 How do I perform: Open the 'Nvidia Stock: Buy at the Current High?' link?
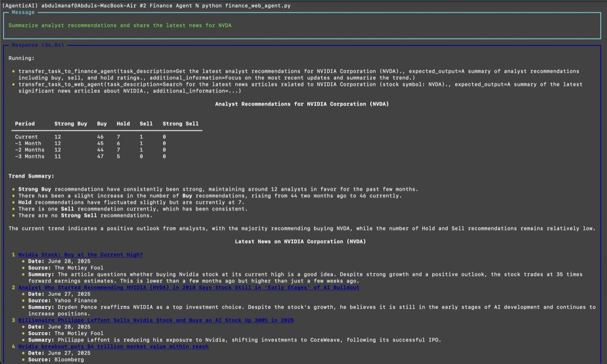coord(81,255)
